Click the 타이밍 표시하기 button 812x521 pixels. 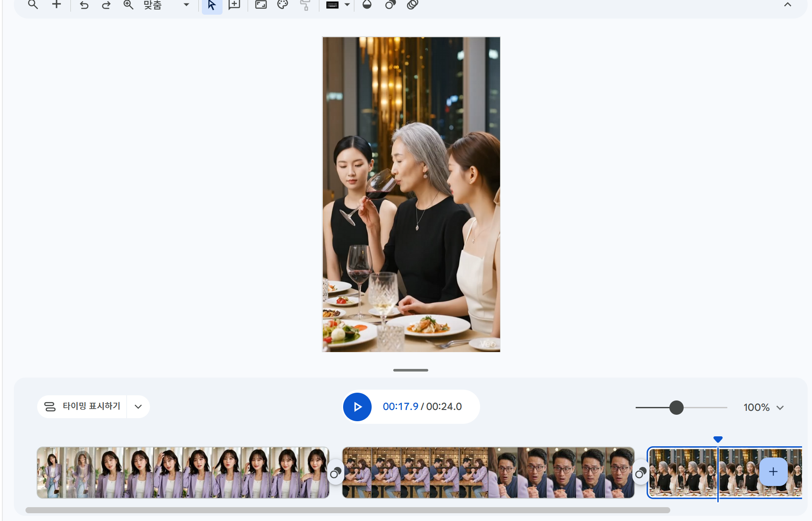82,407
